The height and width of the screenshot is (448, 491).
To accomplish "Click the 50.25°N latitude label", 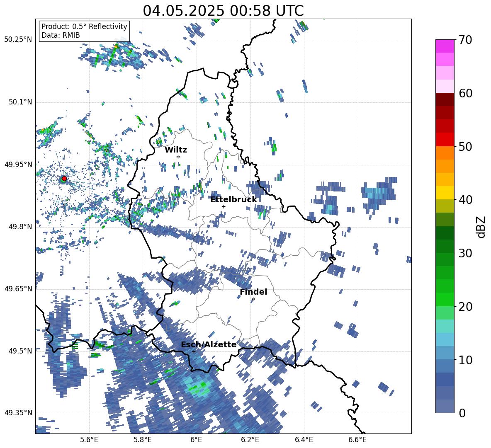I will pyautogui.click(x=18, y=40).
